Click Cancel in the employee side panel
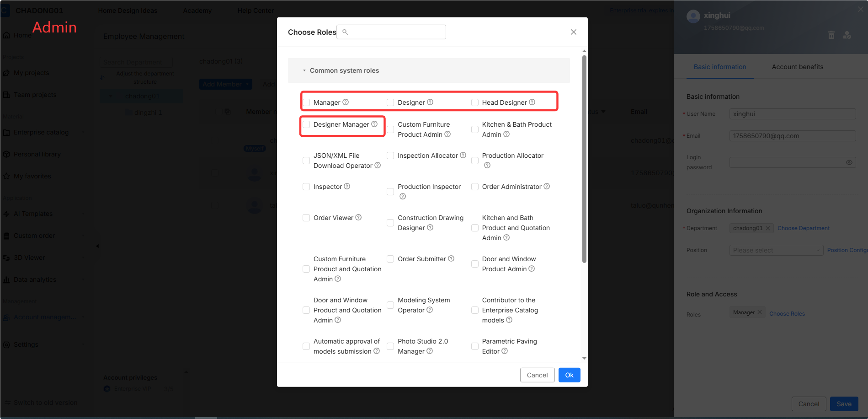Viewport: 868px width, 419px height. (809, 404)
